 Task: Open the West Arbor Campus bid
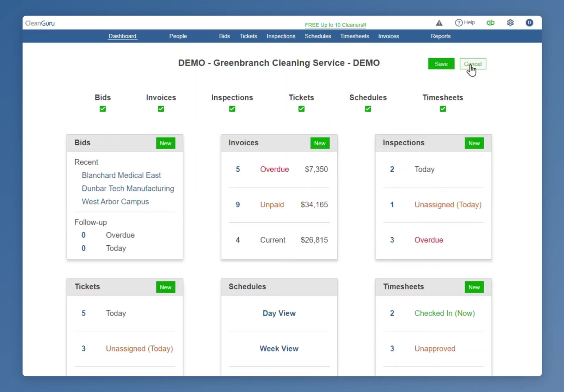[x=115, y=202]
